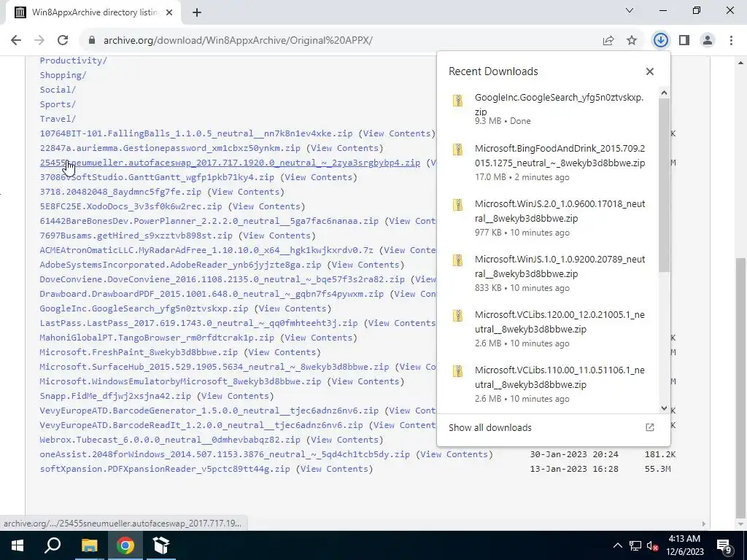Click the site lock icon in the address bar

[x=92, y=41]
